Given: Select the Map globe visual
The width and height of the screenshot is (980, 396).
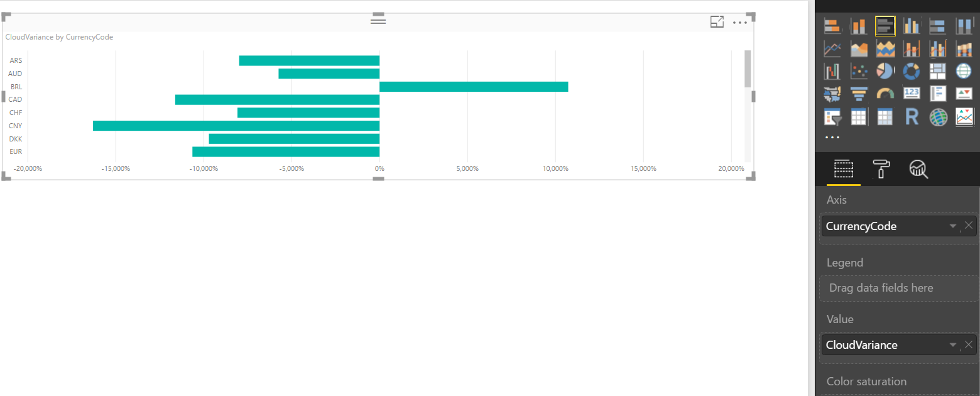Looking at the screenshot, I should 964,71.
